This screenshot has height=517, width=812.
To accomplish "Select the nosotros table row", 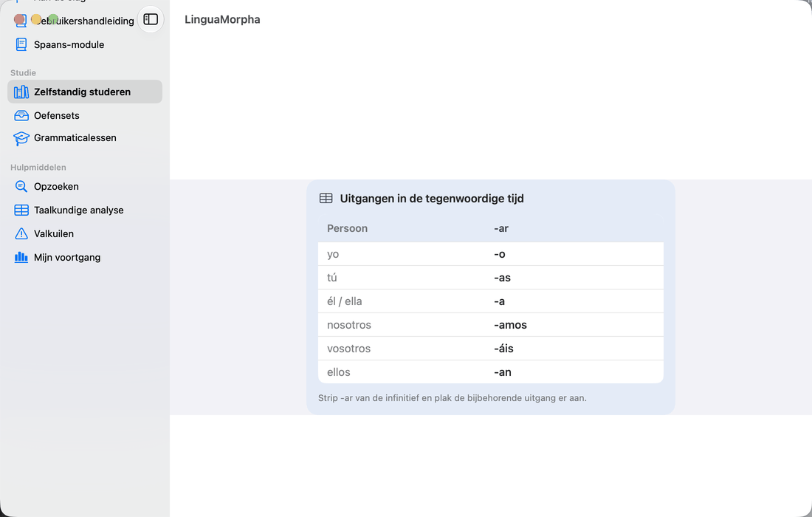I will pos(490,325).
